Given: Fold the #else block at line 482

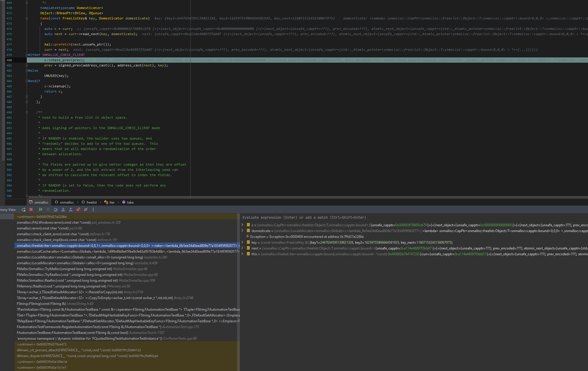Looking at the screenshot, I should [x=27, y=70].
